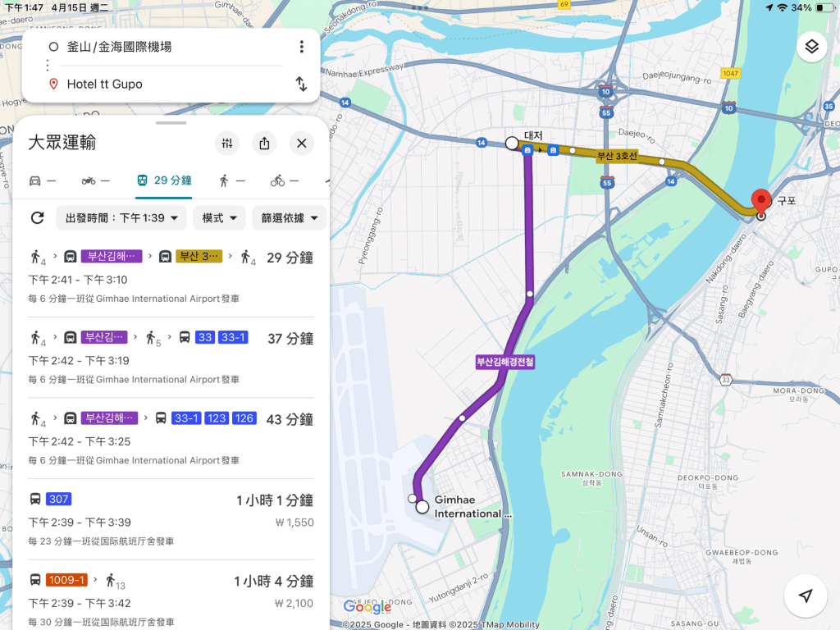Refresh transit results with the reload icon

coord(37,218)
